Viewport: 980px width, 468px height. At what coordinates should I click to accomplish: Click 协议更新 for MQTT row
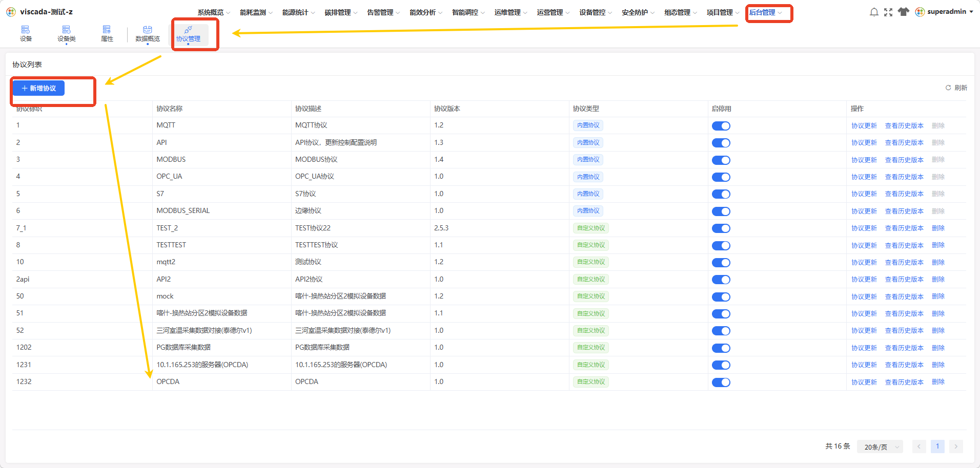[864, 126]
